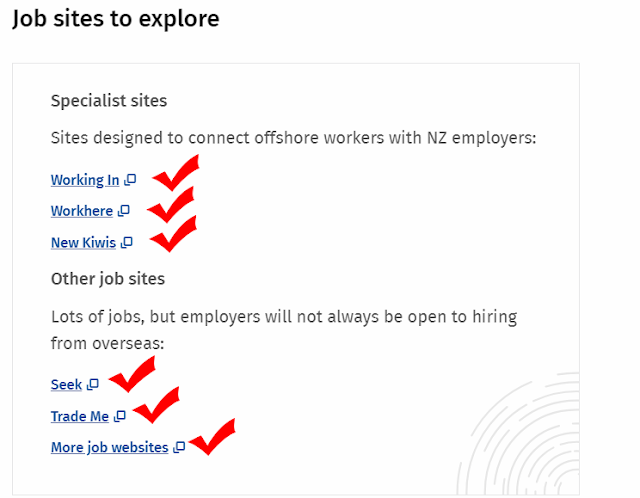Click external-link icon next to Seek
640x498 pixels.
point(93,385)
